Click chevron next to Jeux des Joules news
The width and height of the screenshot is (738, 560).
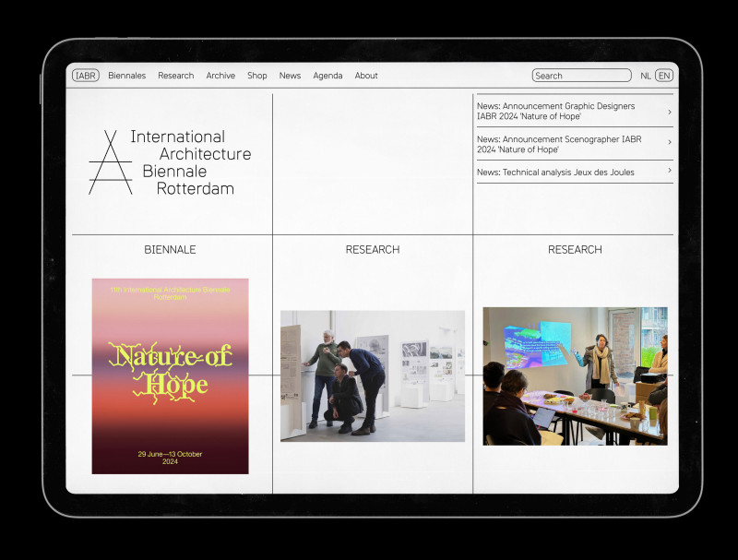(x=670, y=171)
